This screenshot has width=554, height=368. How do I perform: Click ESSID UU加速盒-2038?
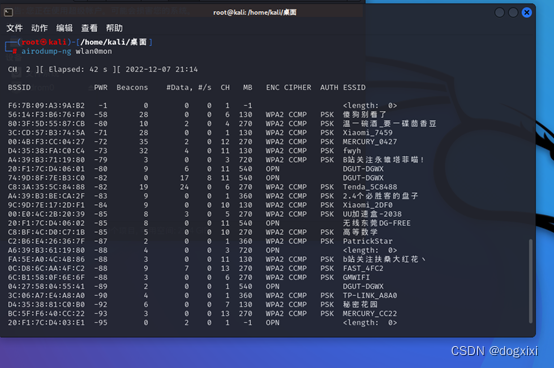tap(372, 214)
